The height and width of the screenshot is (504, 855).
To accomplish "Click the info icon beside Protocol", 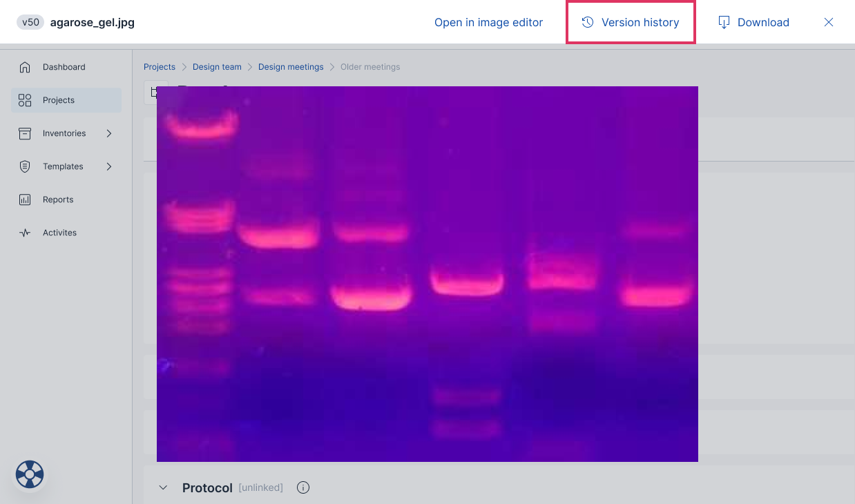I will point(302,487).
